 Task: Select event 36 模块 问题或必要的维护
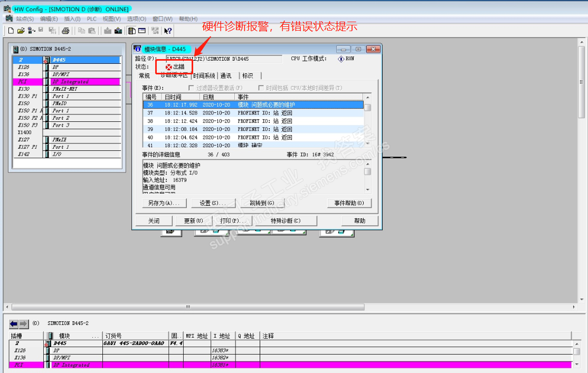coord(253,104)
